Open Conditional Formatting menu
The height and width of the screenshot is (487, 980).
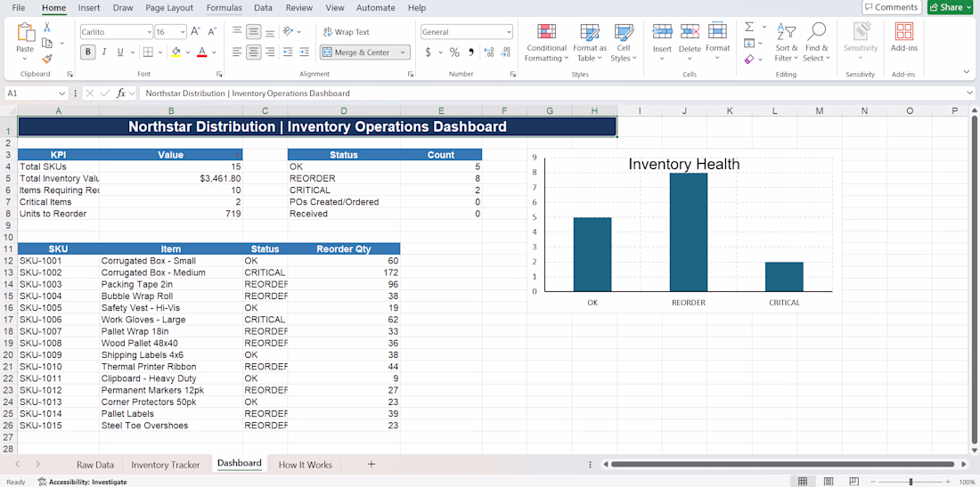click(x=546, y=43)
